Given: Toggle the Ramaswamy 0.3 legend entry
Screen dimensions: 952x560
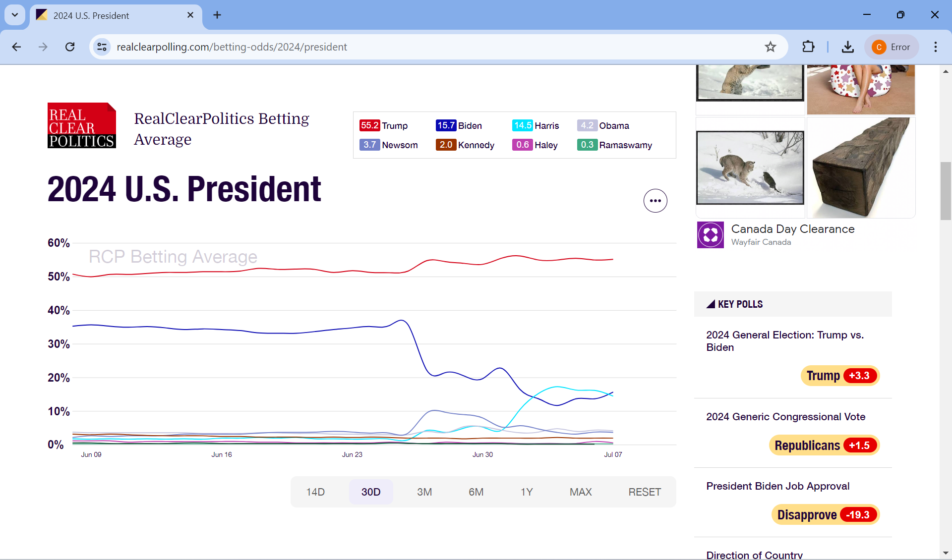Looking at the screenshot, I should [x=614, y=145].
